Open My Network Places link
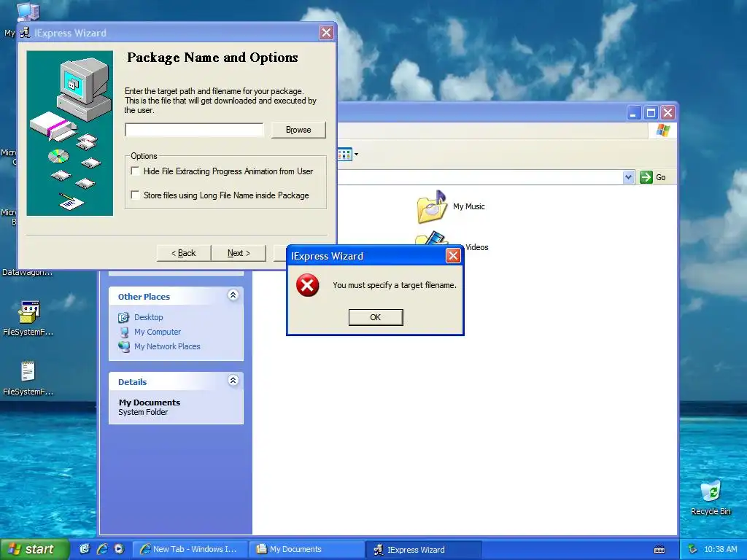This screenshot has height=560, width=747. (167, 346)
